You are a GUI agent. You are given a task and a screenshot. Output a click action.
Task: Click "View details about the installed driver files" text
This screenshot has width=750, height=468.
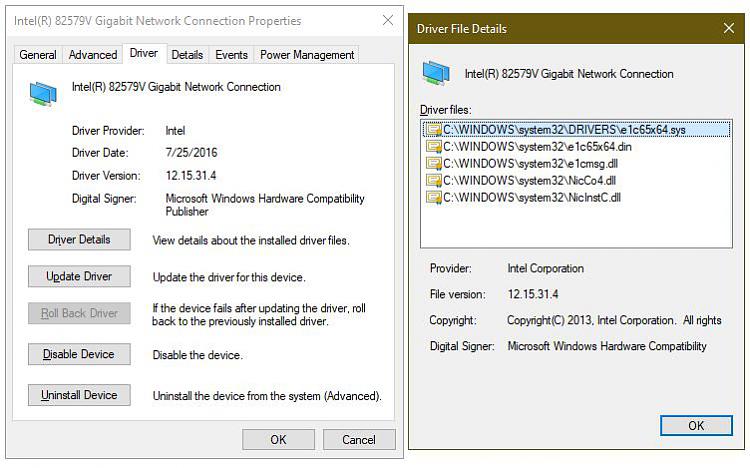[x=251, y=240]
